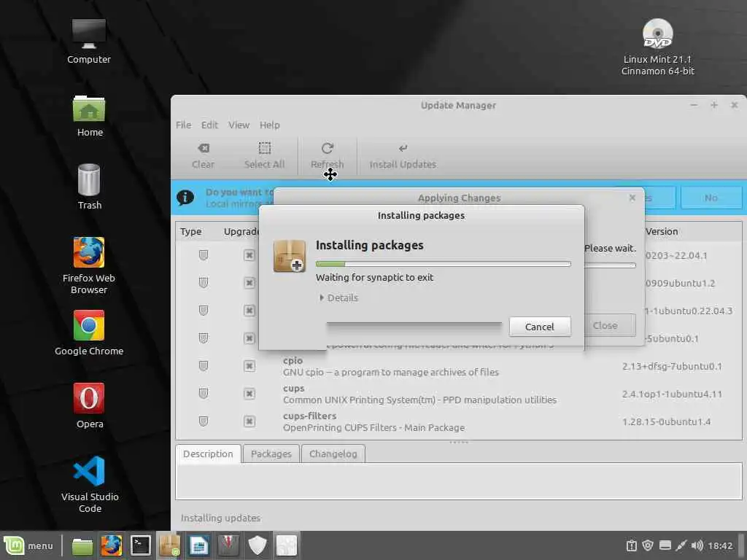747x560 pixels.
Task: Click the Installing packages progress bar
Action: (443, 264)
